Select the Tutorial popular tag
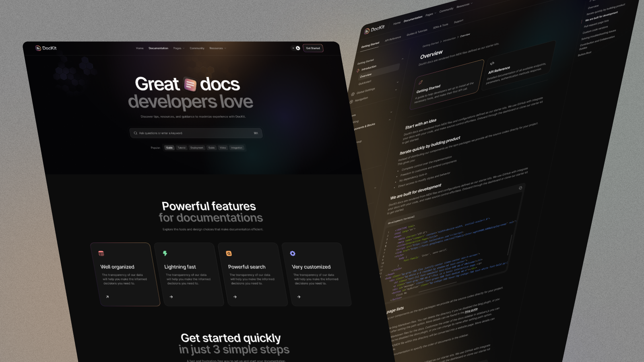The width and height of the screenshot is (644, 362). [182, 148]
